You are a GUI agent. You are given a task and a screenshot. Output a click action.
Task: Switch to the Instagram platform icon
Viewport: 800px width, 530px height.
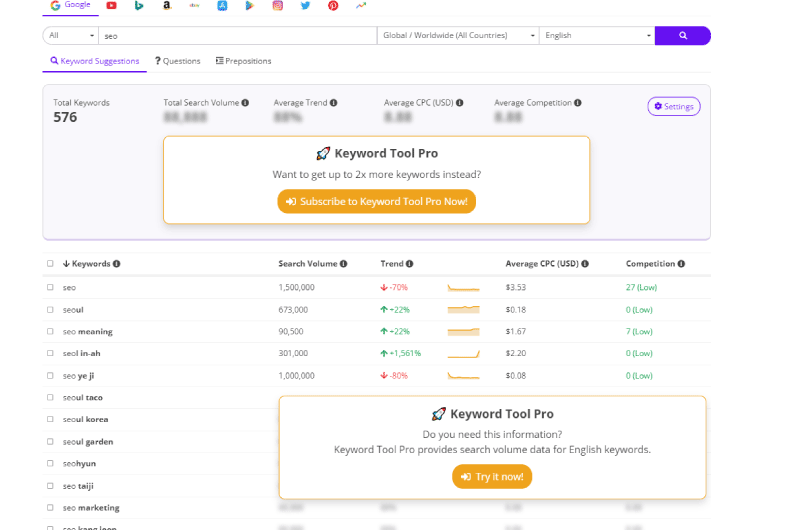278,6
